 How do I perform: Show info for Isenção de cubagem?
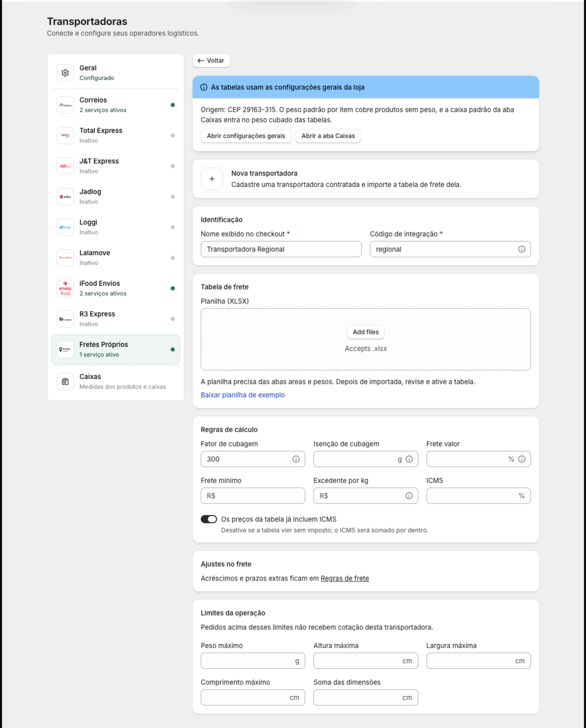(409, 459)
